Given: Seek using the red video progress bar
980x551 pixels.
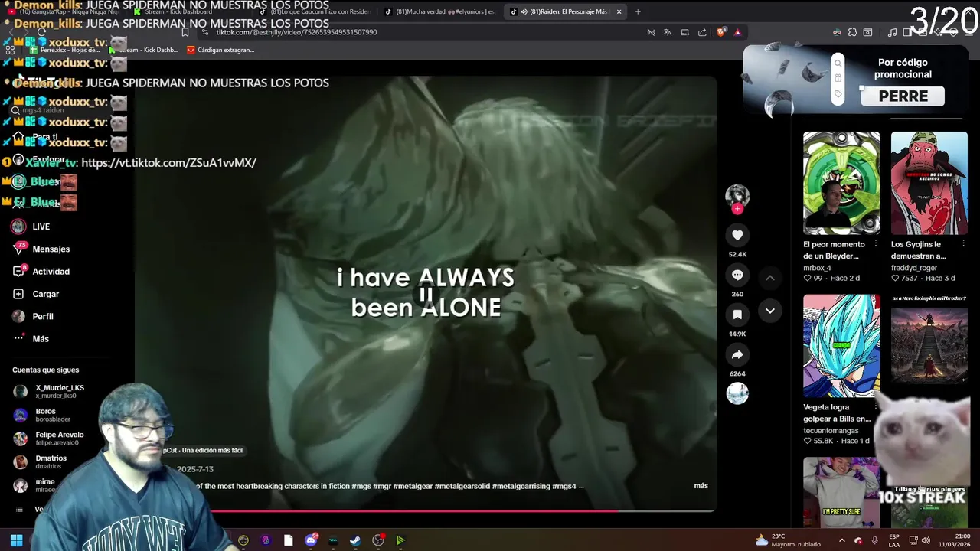Looking at the screenshot, I should point(425,510).
